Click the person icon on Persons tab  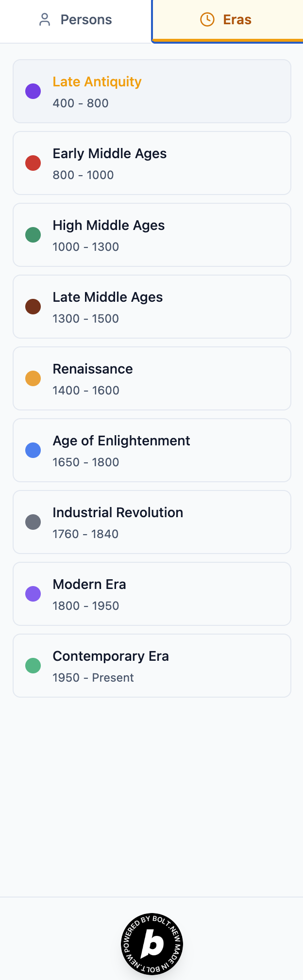(45, 20)
